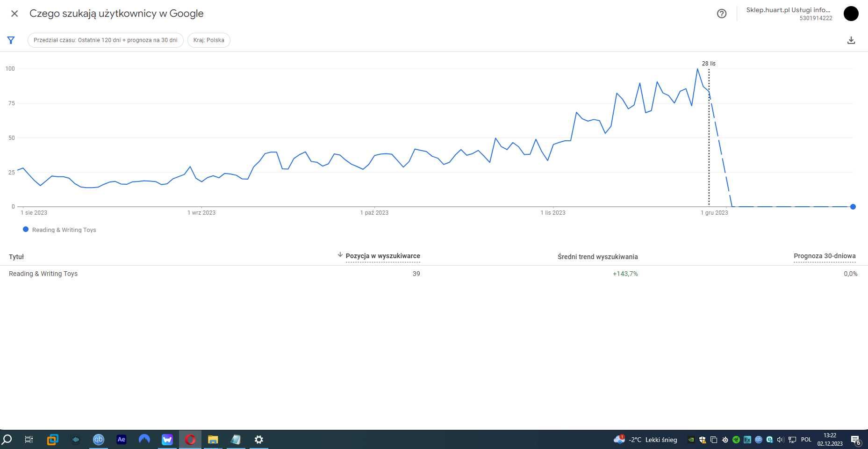Open the notification center with 6 alerts

[x=856, y=440]
